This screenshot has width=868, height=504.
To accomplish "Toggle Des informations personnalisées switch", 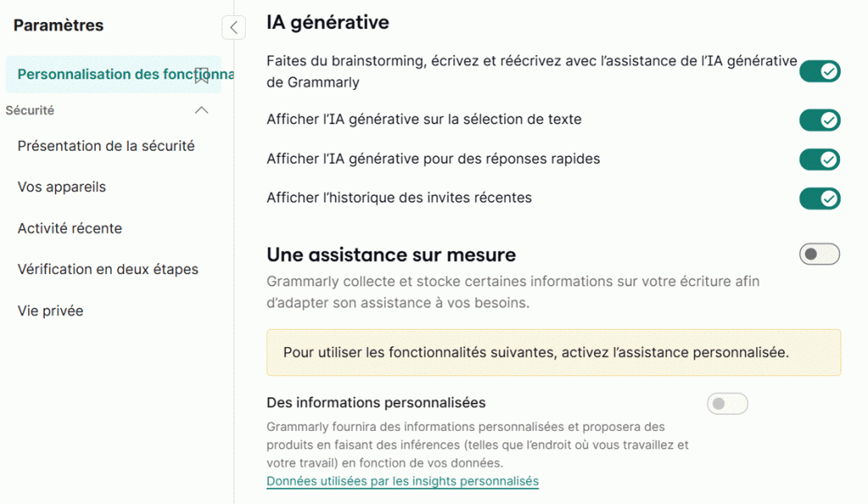I will pos(727,404).
